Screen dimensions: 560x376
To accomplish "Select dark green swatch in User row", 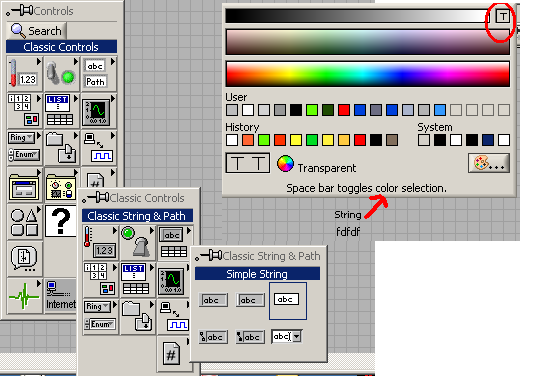I will coord(328,110).
